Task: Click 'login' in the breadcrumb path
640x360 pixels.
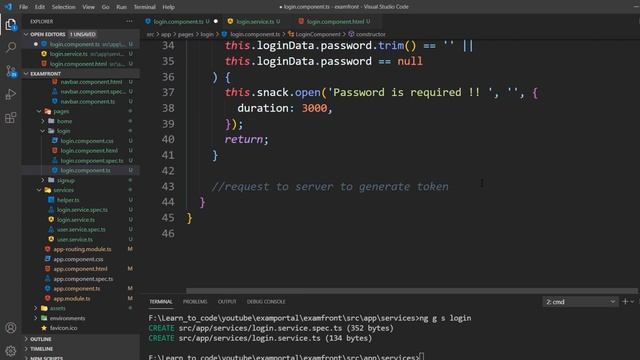Action: point(207,34)
